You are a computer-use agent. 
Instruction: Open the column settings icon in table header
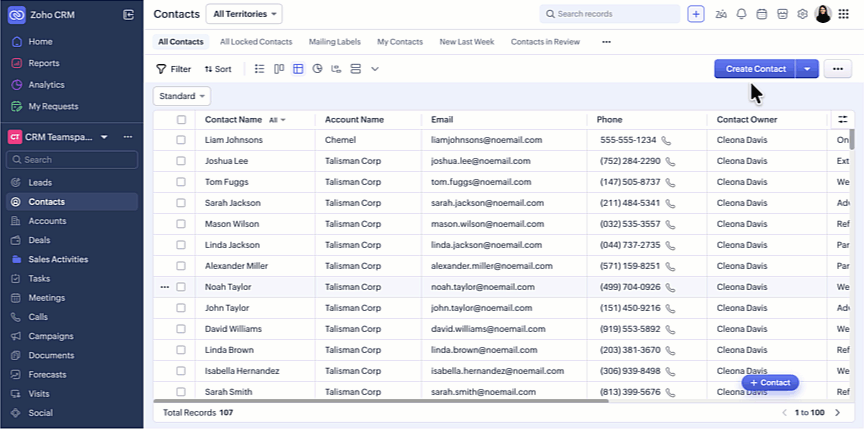pyautogui.click(x=841, y=120)
